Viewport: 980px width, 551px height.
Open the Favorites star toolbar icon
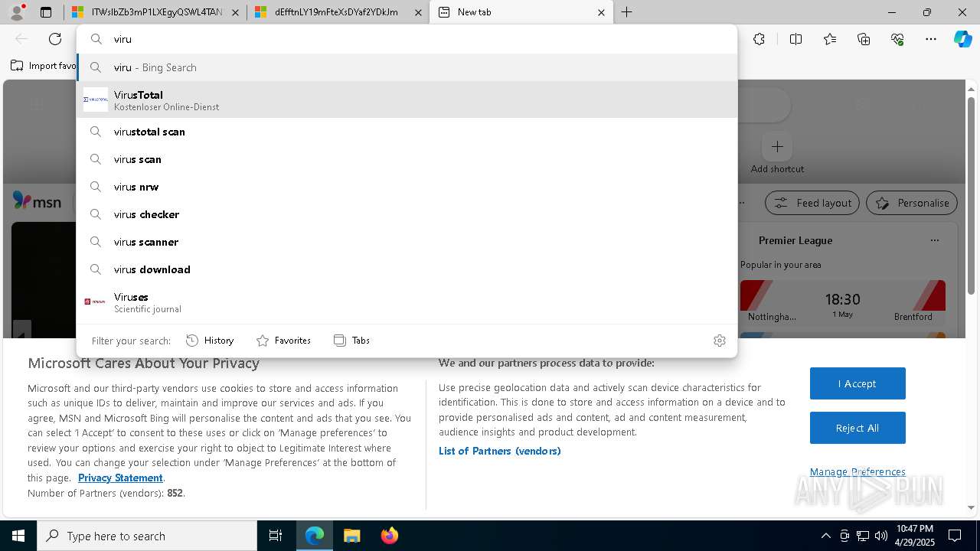(830, 39)
